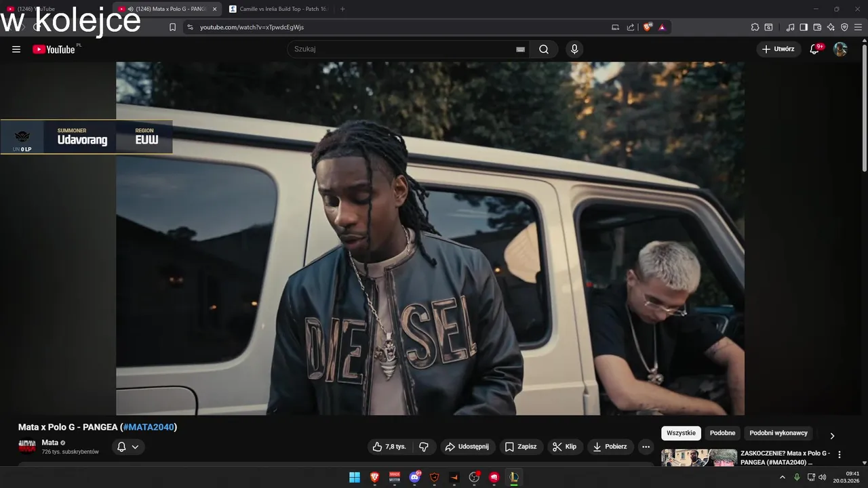
Task: Open volume control in system tray
Action: (x=823, y=477)
